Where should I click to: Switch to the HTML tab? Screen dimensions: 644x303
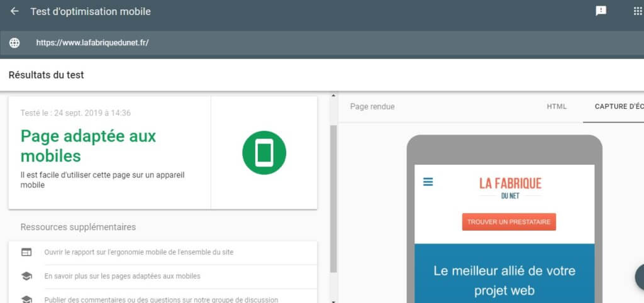[557, 107]
